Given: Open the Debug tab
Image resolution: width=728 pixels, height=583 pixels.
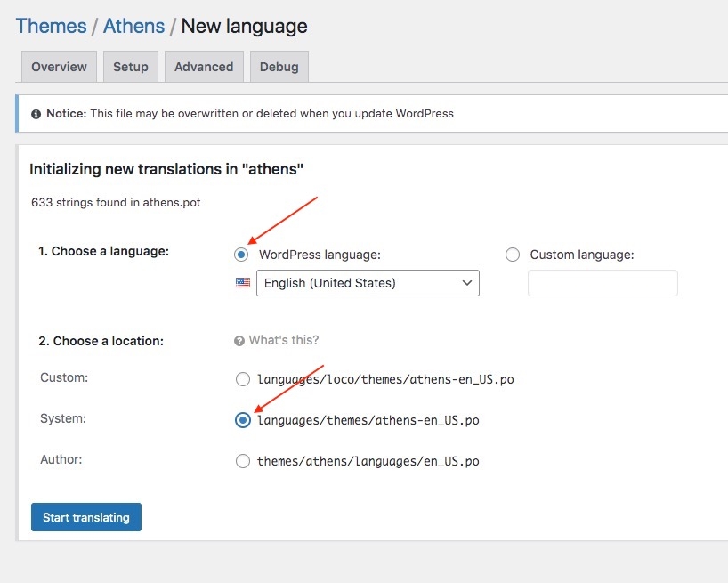Looking at the screenshot, I should [x=279, y=67].
